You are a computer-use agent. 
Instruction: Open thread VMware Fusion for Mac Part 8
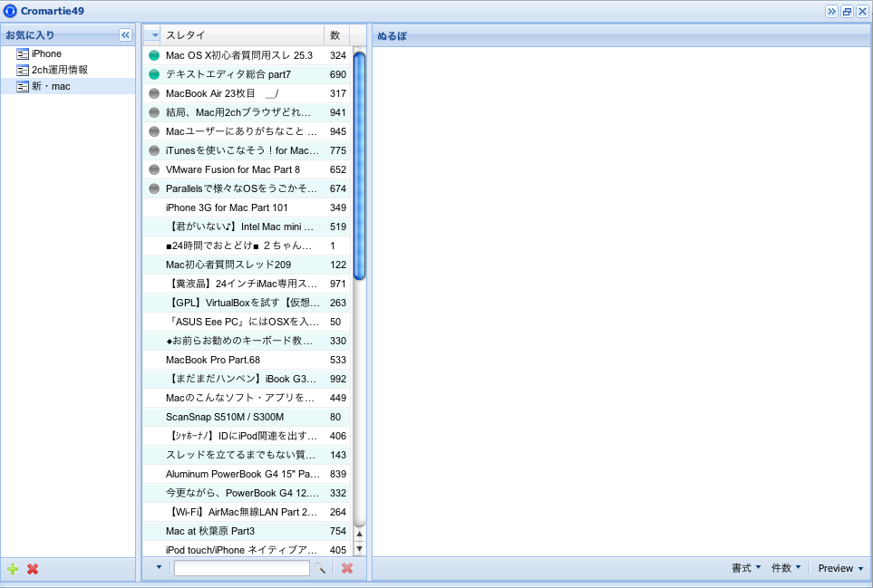[x=233, y=169]
